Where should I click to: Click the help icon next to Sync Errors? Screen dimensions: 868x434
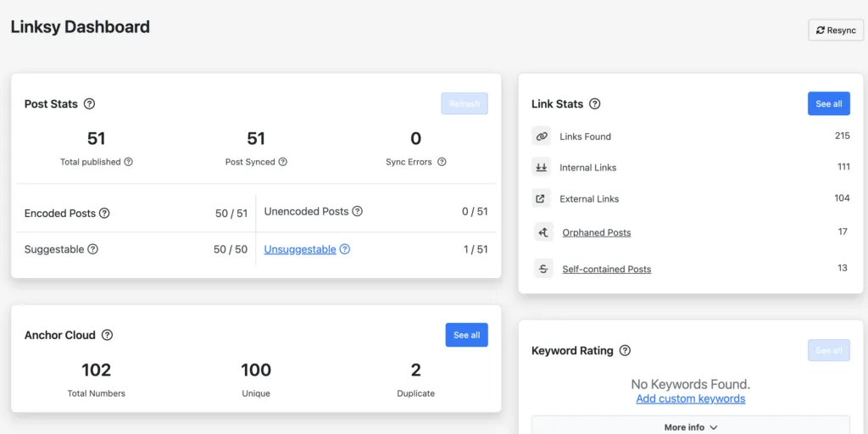[441, 162]
